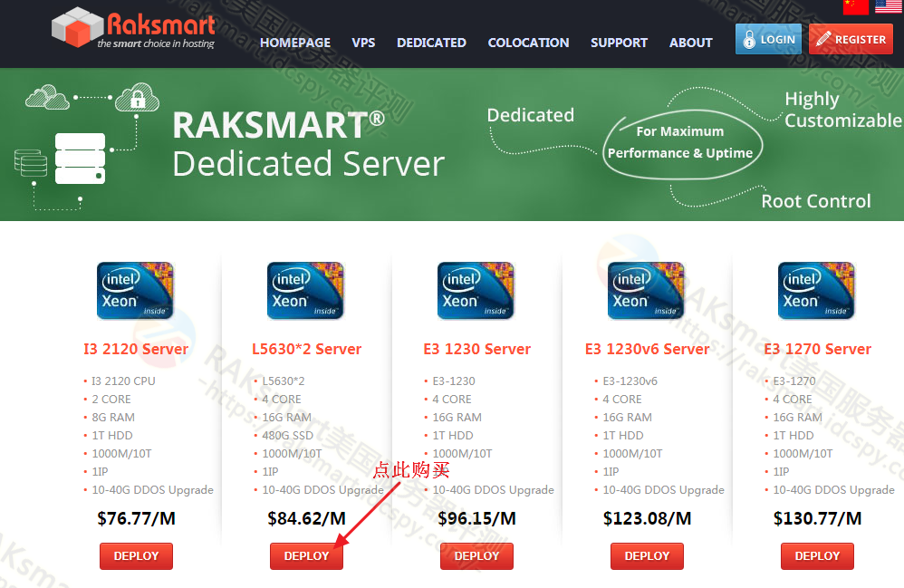Click the I3 2120 Server title
The image size is (904, 588).
[136, 350]
